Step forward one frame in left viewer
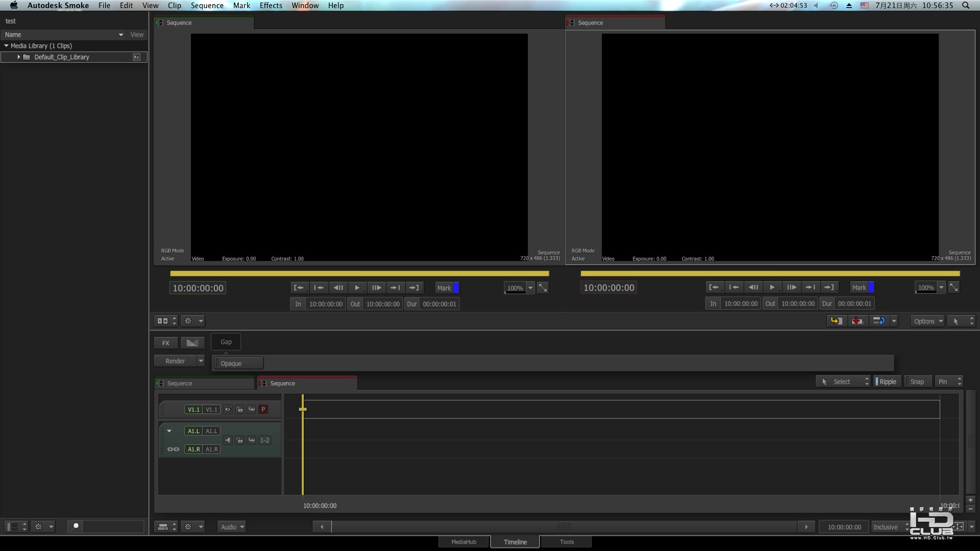Image resolution: width=980 pixels, height=551 pixels. coord(376,288)
